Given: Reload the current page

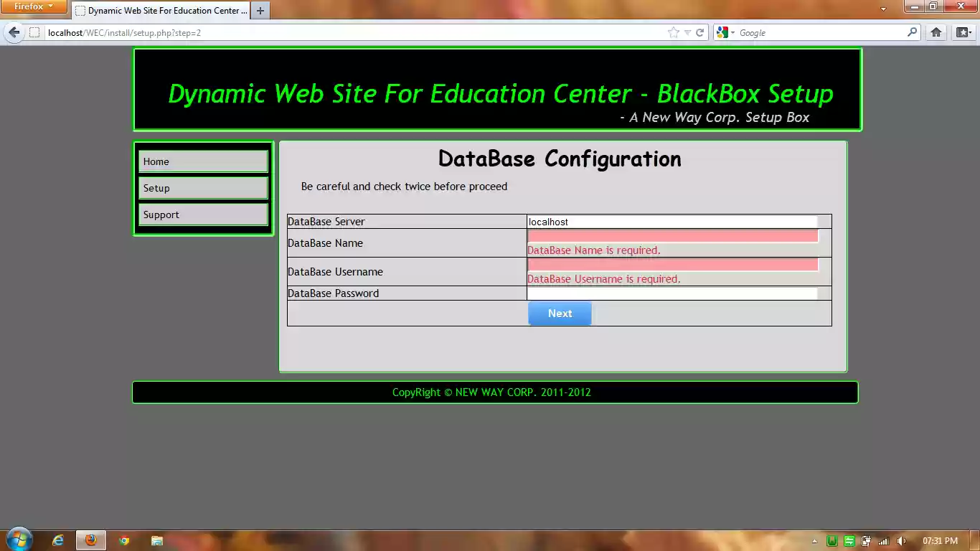Looking at the screenshot, I should (701, 32).
